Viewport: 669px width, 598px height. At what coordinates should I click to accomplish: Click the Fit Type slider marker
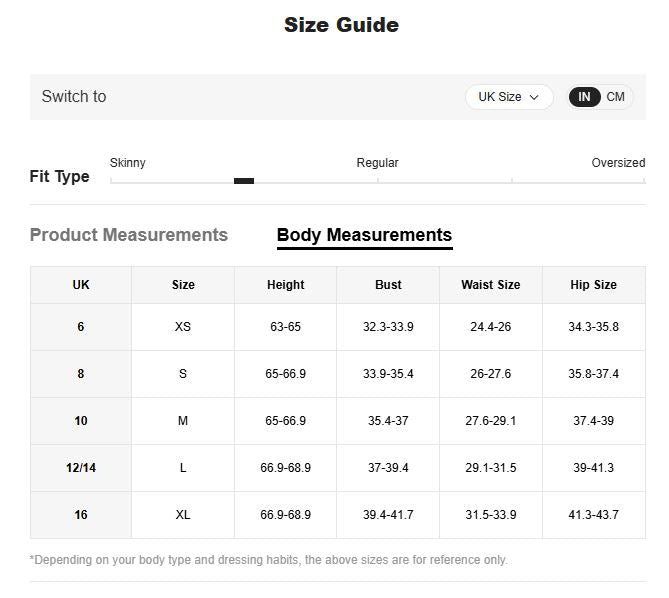point(243,181)
